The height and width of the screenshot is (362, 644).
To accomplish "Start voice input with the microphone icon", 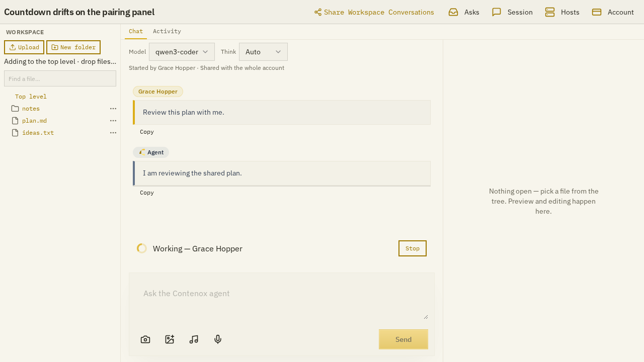I will 218,339.
